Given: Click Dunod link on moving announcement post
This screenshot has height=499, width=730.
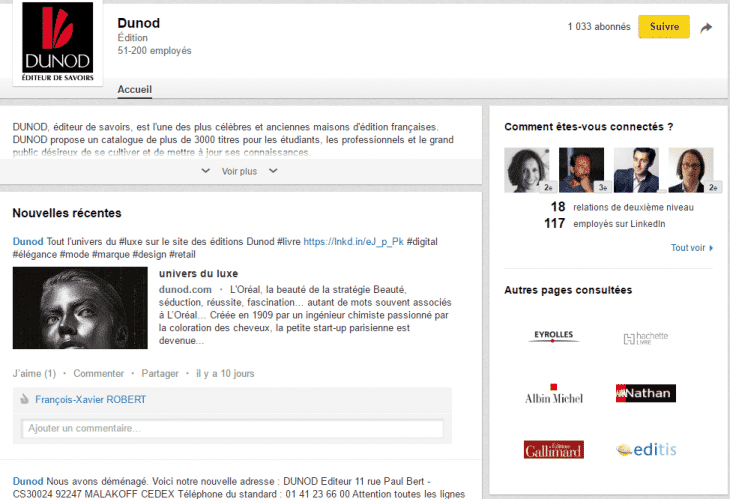Looking at the screenshot, I should (x=28, y=481).
